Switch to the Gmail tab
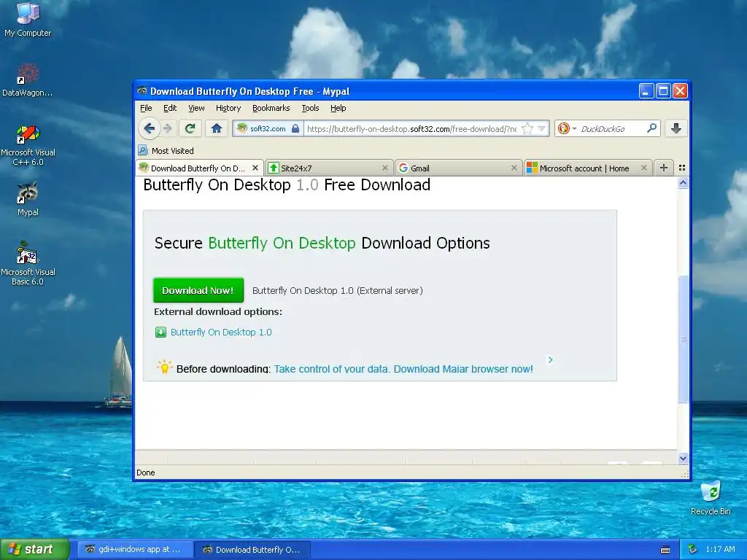Image resolution: width=747 pixels, height=560 pixels. 458,168
